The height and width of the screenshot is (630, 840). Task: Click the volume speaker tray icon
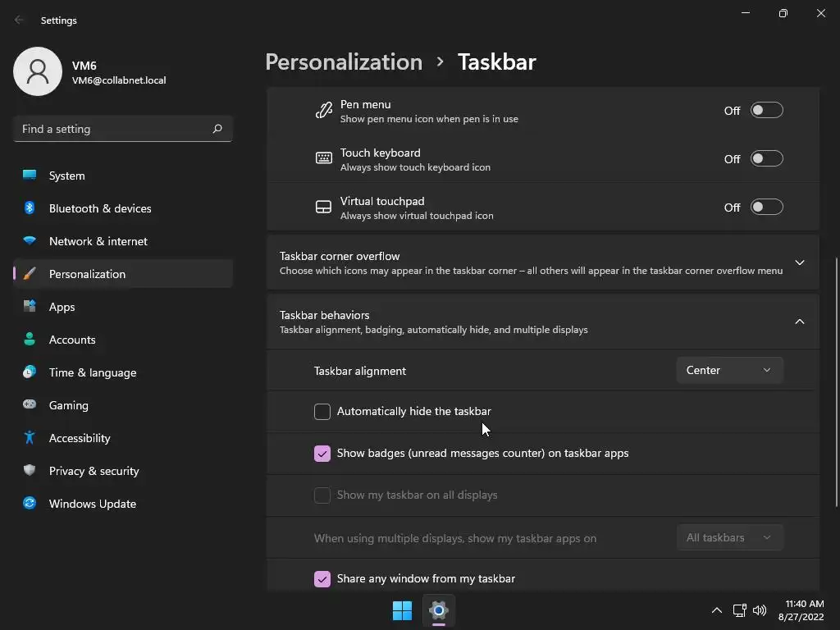(x=760, y=610)
